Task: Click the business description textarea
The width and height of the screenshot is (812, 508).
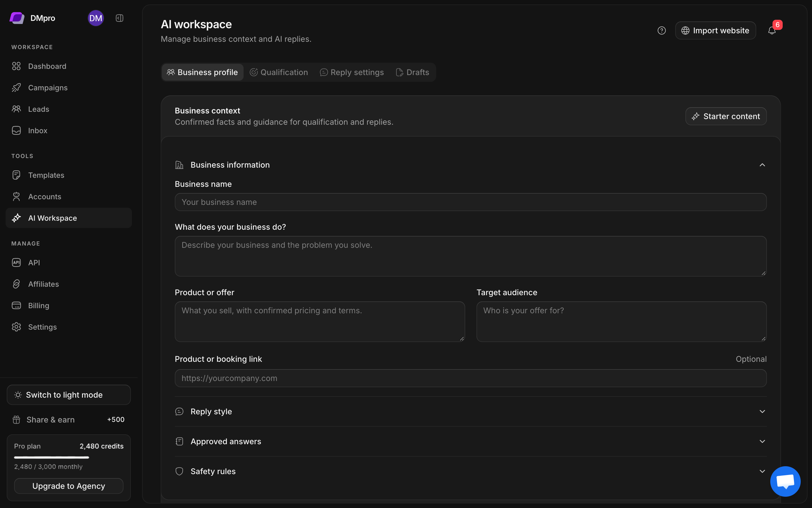Action: click(470, 256)
